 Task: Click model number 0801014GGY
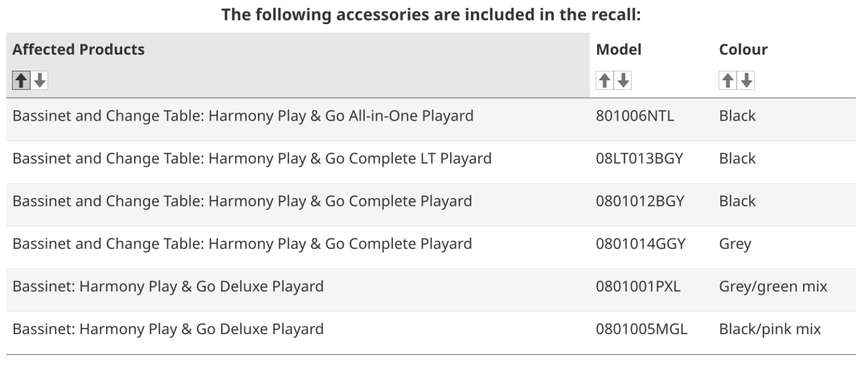(641, 244)
